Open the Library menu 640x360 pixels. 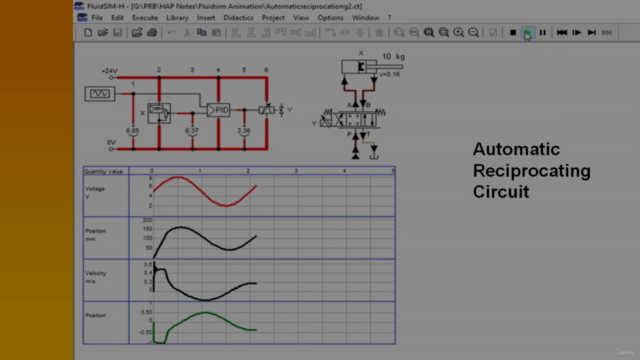[177, 18]
